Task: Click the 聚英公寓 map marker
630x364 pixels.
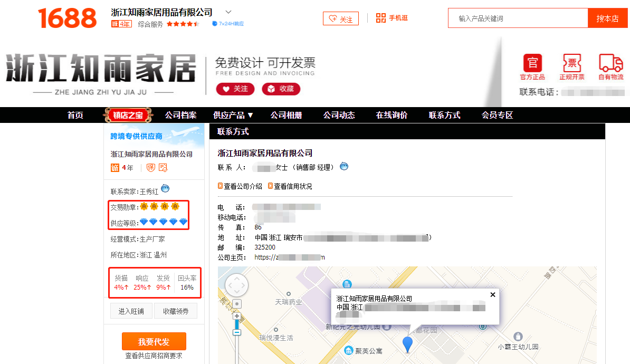Action: (x=349, y=351)
